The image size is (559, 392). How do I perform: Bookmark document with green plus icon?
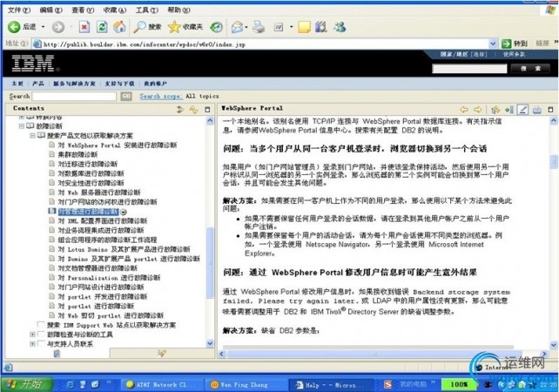pyautogui.click(x=509, y=110)
